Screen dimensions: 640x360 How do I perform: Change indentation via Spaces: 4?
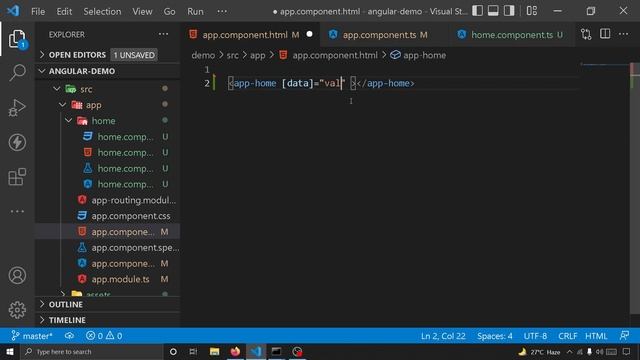pyautogui.click(x=495, y=336)
